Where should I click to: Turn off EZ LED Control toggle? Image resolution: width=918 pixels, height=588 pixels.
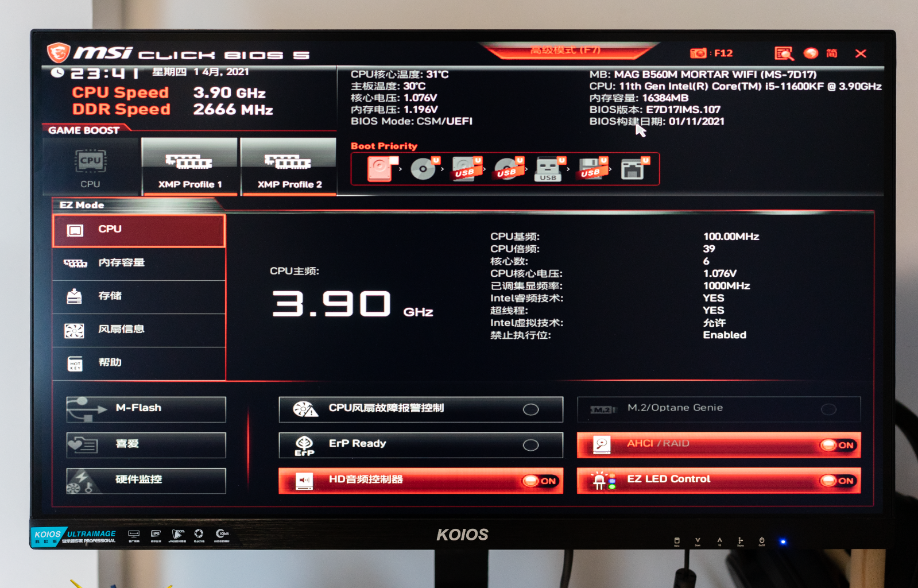(x=837, y=481)
